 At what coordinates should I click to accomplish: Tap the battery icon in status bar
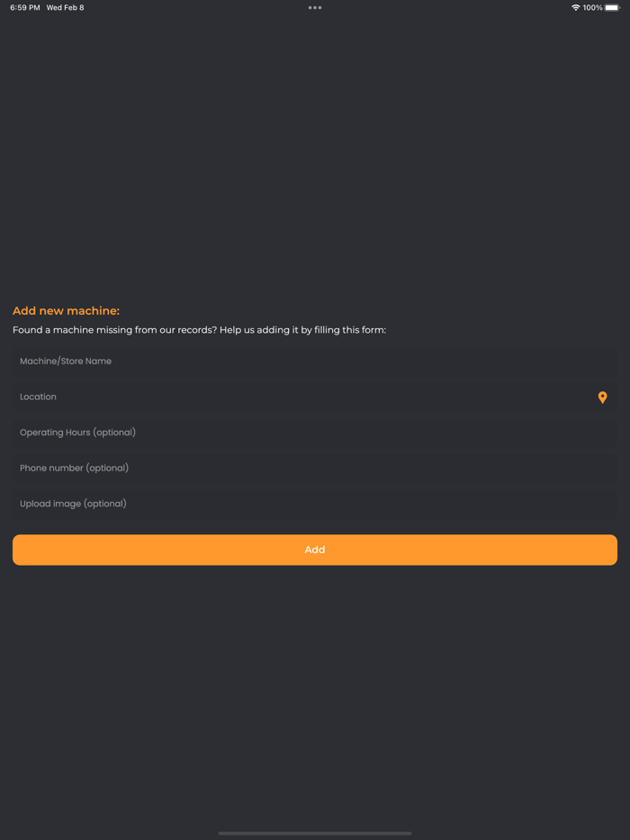pos(613,8)
